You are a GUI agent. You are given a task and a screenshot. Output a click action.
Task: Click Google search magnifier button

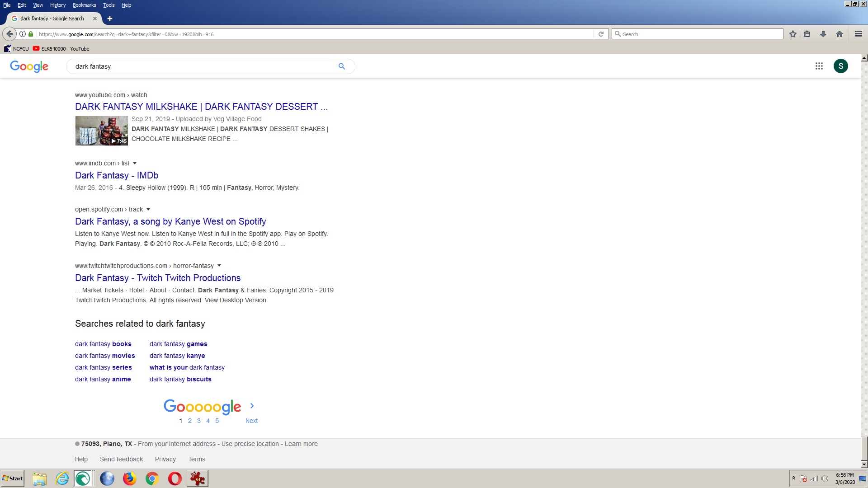(342, 66)
